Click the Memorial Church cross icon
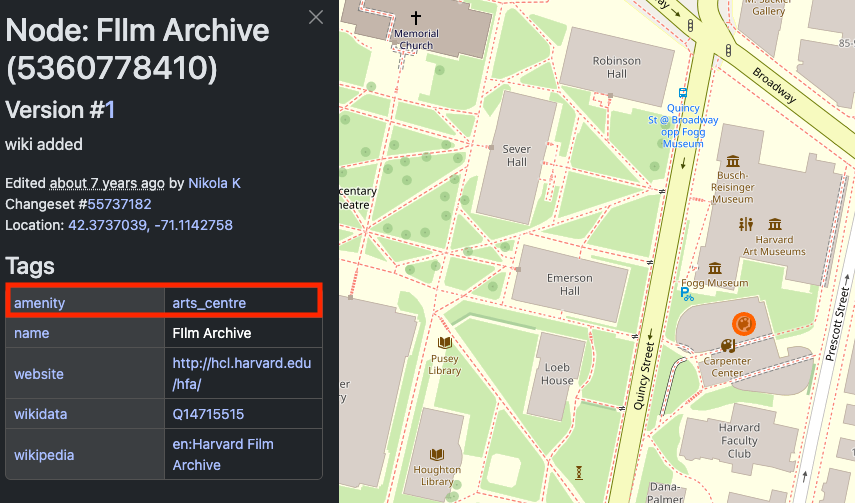 pos(416,17)
